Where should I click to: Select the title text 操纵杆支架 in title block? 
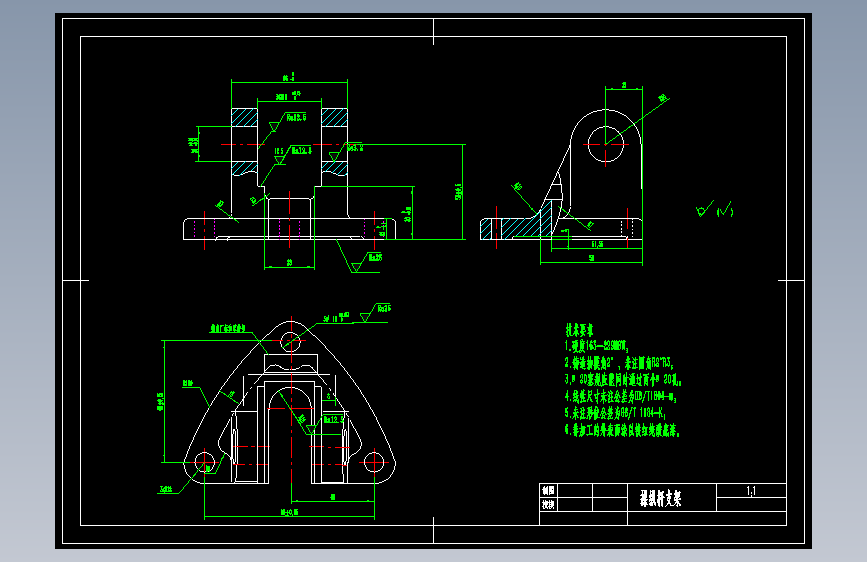(x=661, y=498)
